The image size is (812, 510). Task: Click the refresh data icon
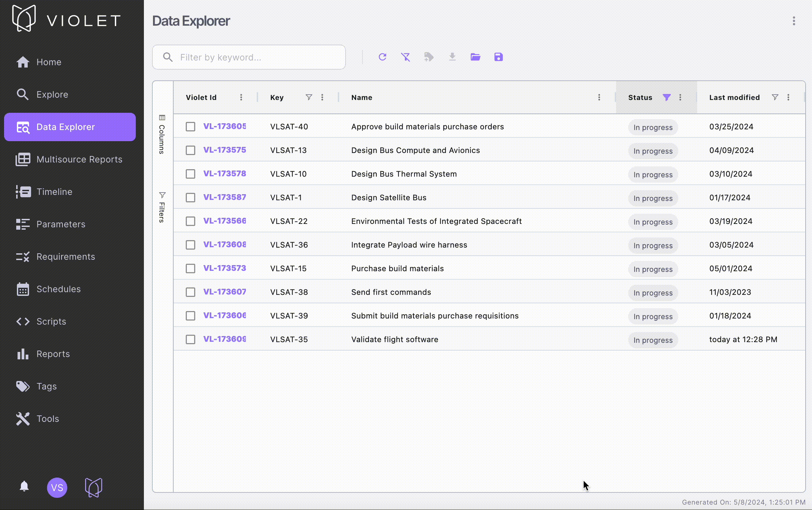tap(382, 57)
